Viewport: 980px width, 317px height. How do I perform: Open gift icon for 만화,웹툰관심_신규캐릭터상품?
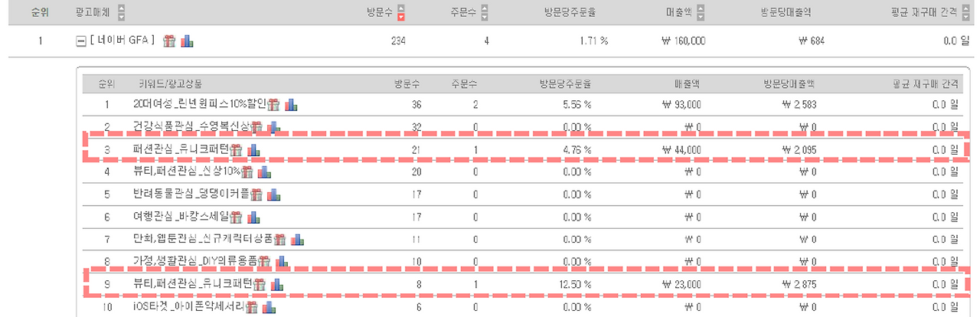point(280,239)
